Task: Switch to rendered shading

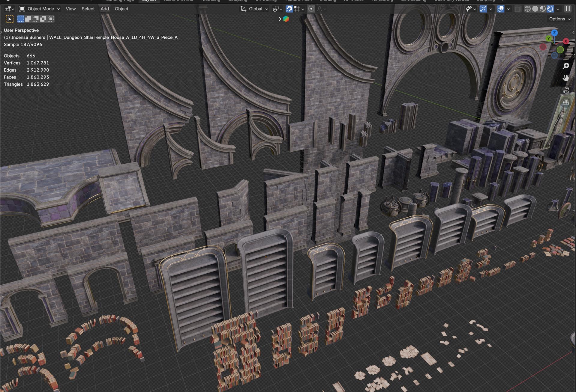Action: (550, 9)
